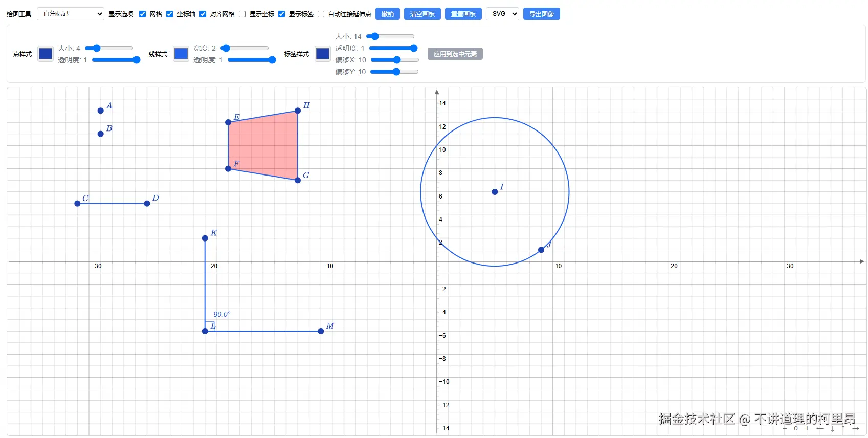Image resolution: width=868 pixels, height=438 pixels.
Task: Click the 导出图像 export button
Action: pos(541,14)
